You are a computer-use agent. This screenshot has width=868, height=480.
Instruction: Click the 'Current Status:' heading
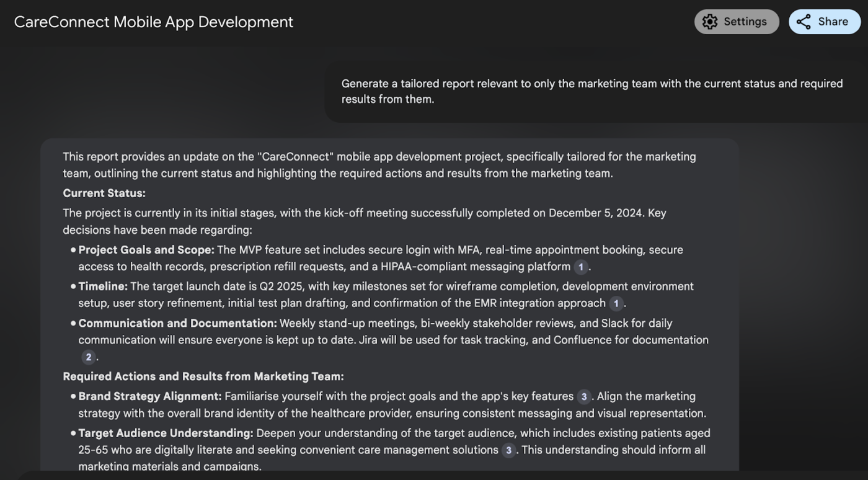click(104, 193)
